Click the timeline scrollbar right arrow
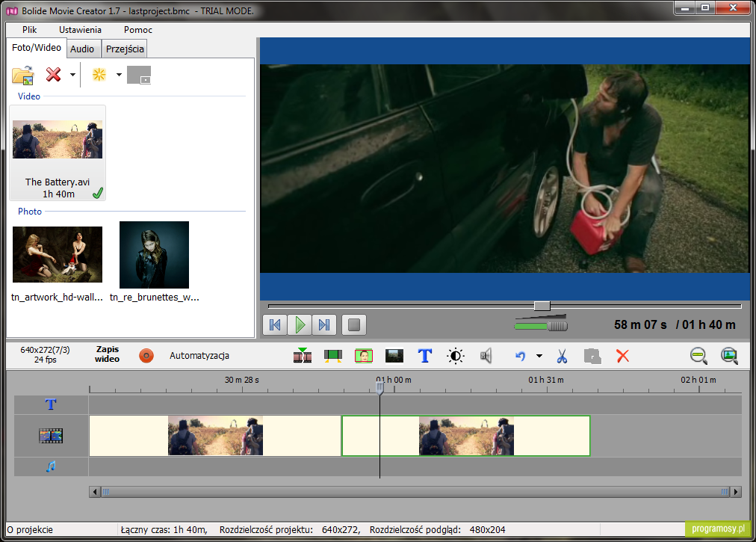756x542 pixels. click(x=736, y=492)
